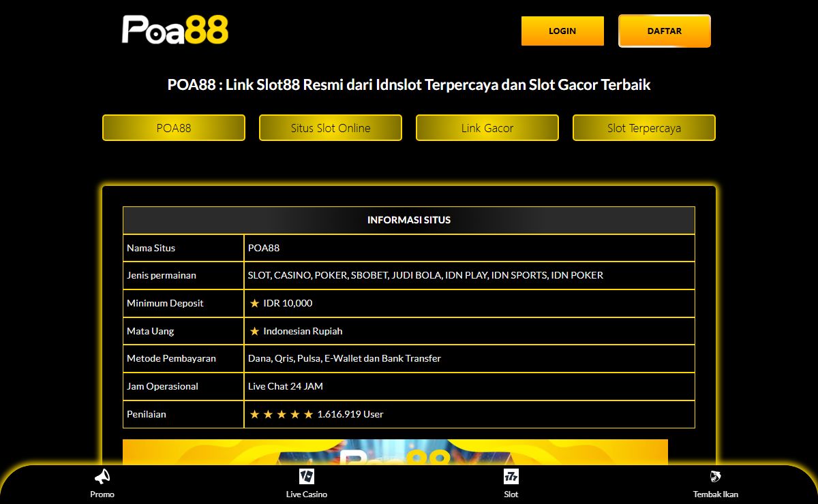Click the Poa88 banner image below the table
This screenshot has height=504, width=818.
pos(395,452)
